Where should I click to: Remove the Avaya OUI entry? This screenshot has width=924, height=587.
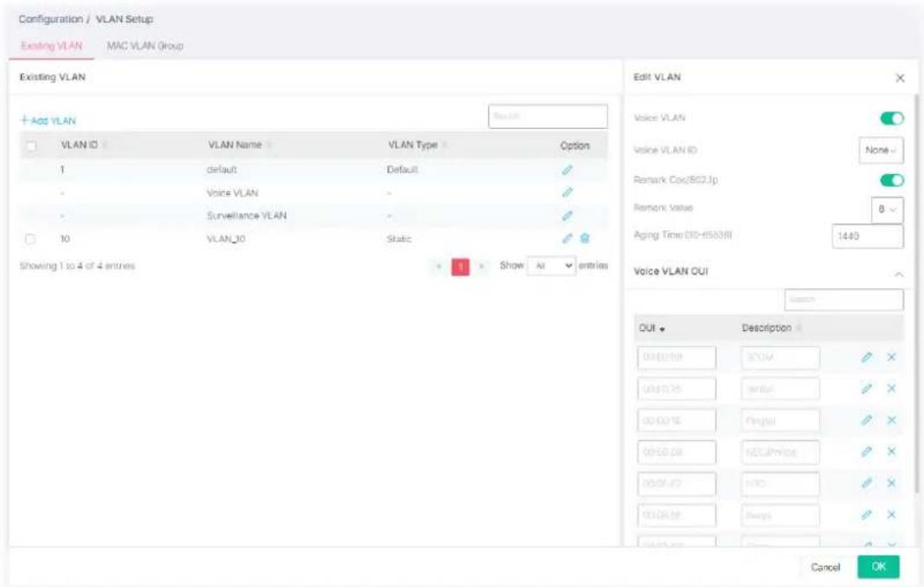[892, 514]
